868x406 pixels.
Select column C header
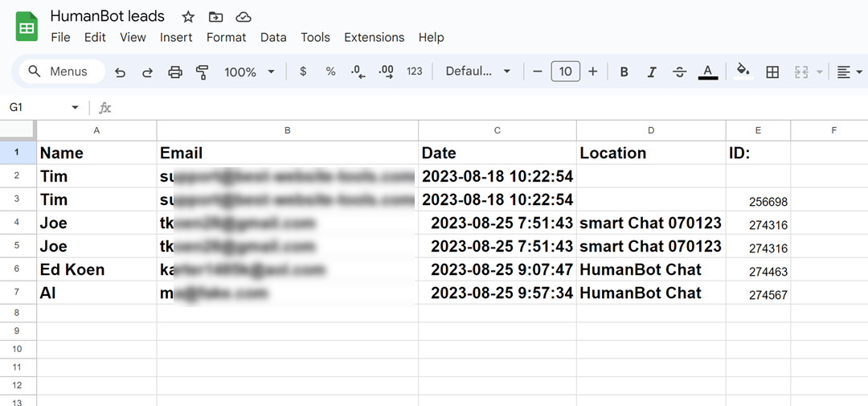click(497, 130)
